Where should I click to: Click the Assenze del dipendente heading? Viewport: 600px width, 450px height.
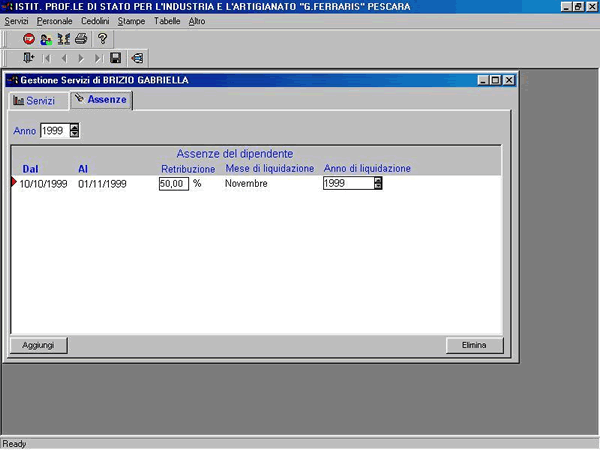tap(235, 154)
